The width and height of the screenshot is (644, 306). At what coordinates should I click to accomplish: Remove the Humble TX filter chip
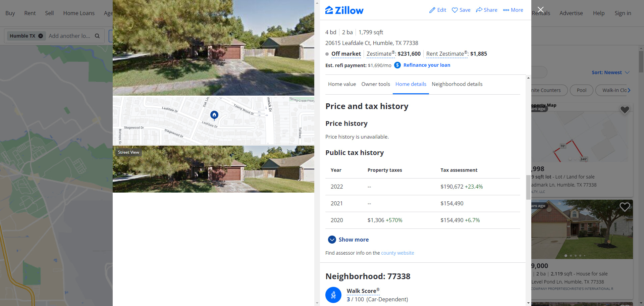click(41, 36)
